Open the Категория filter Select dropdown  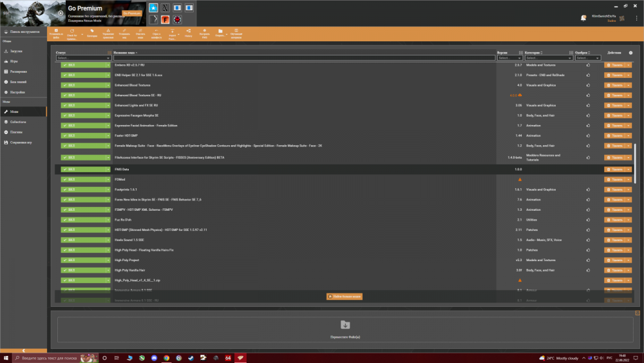point(548,58)
